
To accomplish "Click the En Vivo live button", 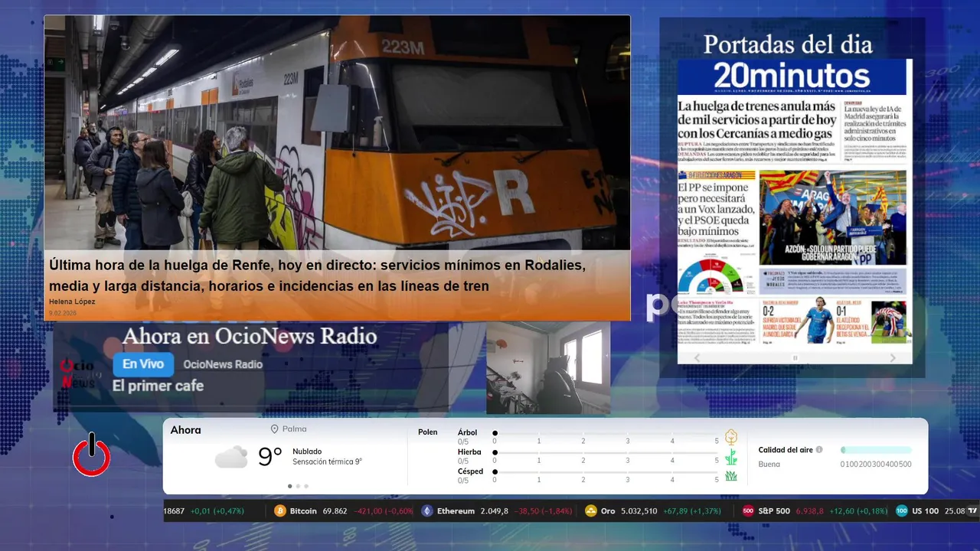I will coord(143,364).
